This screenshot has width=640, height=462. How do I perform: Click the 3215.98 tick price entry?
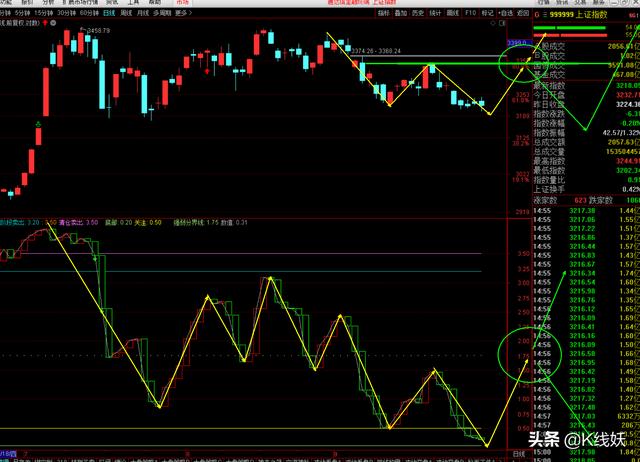[x=582, y=291]
